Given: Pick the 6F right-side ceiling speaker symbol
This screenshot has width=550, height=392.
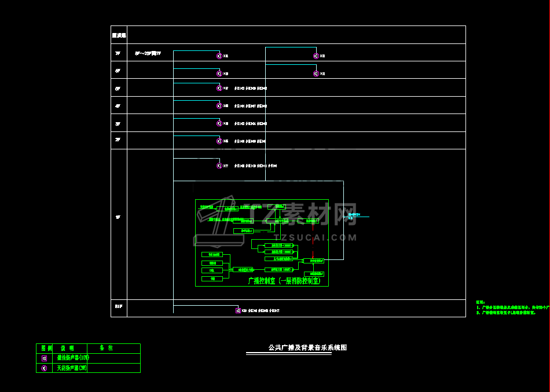Looking at the screenshot, I should pyautogui.click(x=316, y=74).
